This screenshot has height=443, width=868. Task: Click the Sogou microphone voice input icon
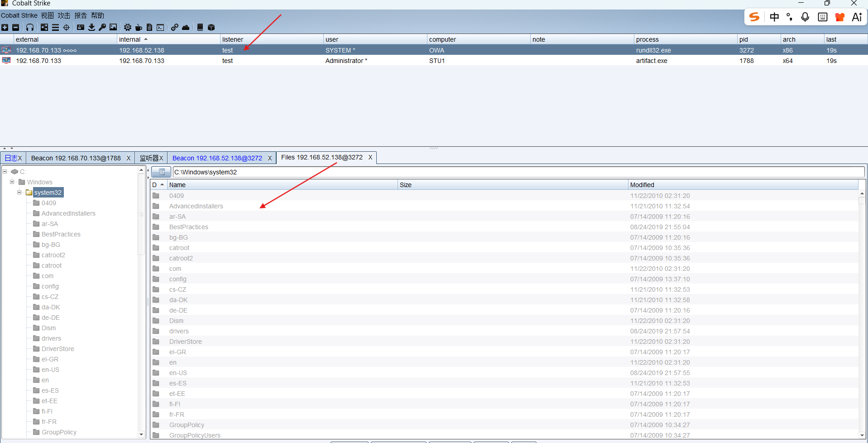point(805,17)
